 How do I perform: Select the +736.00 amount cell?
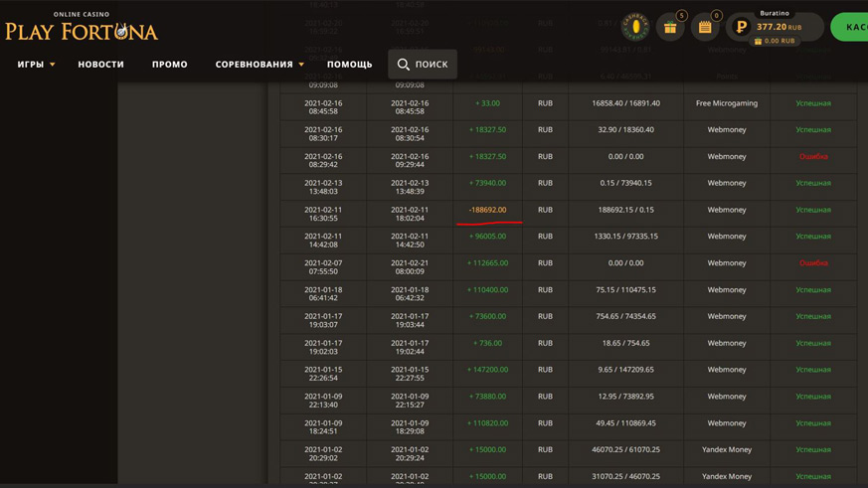(x=487, y=343)
